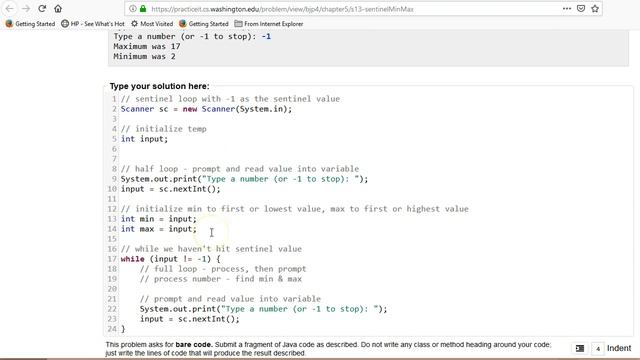The image size is (640, 360).
Task: Click comment '// while we haven't hit sentinel value'
Action: click(211, 249)
